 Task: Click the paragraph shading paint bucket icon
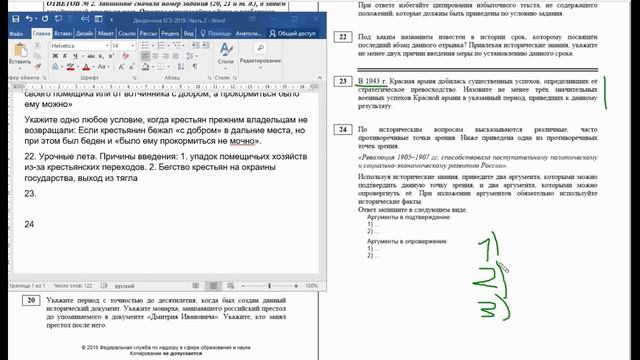tap(146, 67)
